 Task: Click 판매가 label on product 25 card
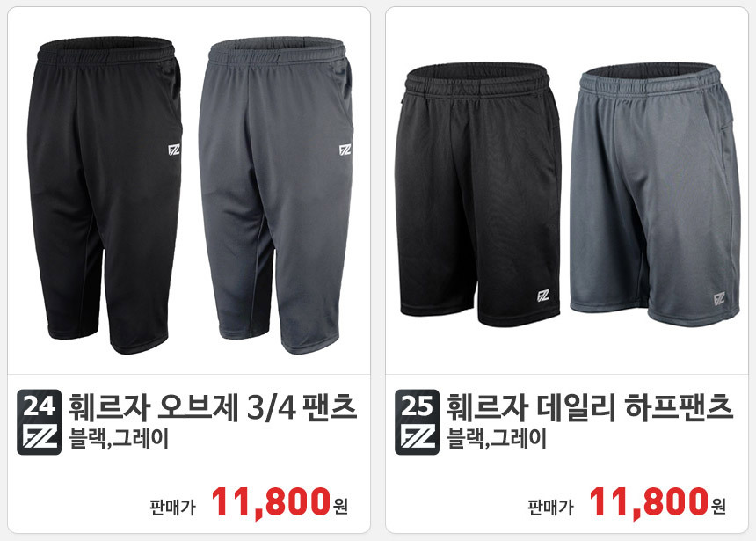[550, 508]
